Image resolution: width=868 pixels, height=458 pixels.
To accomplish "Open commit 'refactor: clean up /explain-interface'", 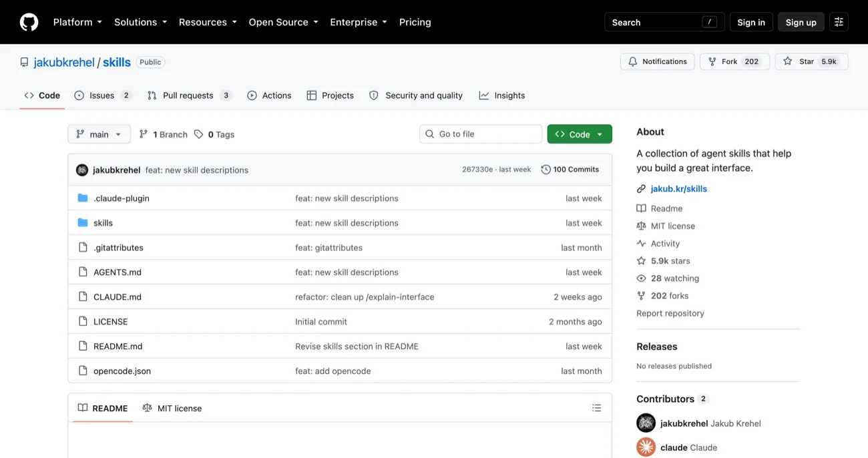I will 365,297.
